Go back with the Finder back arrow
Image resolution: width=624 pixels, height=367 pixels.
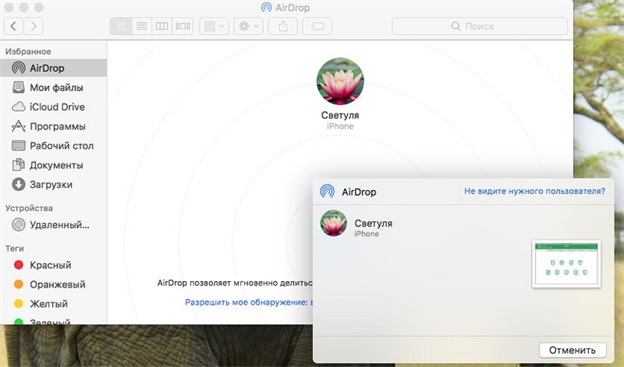pos(14,26)
